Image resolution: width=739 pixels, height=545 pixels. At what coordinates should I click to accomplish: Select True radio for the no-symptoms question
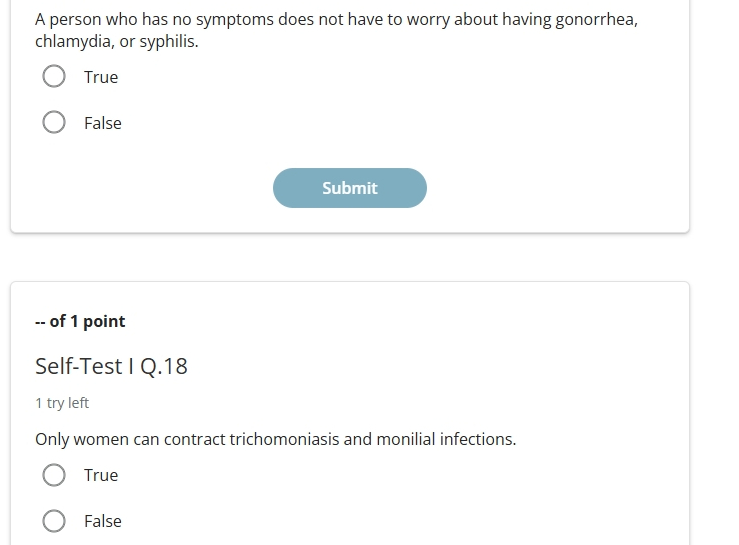pos(54,76)
